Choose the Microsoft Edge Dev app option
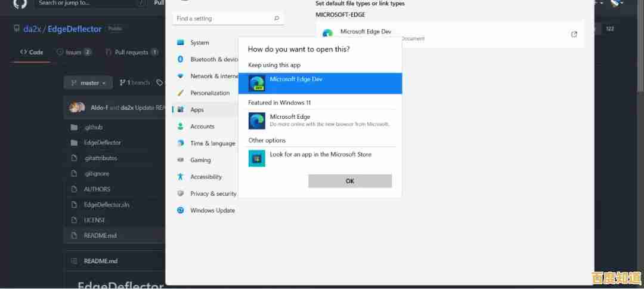The height and width of the screenshot is (289, 644). [x=320, y=84]
